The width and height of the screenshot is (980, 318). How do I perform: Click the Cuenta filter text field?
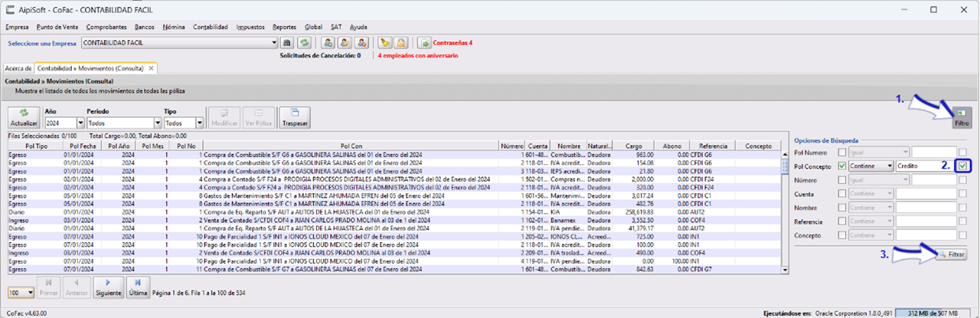click(926, 194)
